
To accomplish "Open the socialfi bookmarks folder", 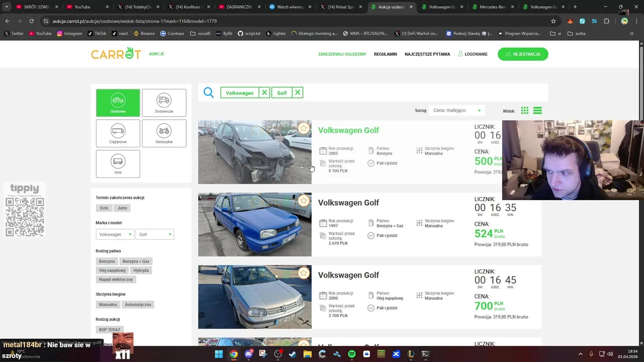I will click(200, 34).
